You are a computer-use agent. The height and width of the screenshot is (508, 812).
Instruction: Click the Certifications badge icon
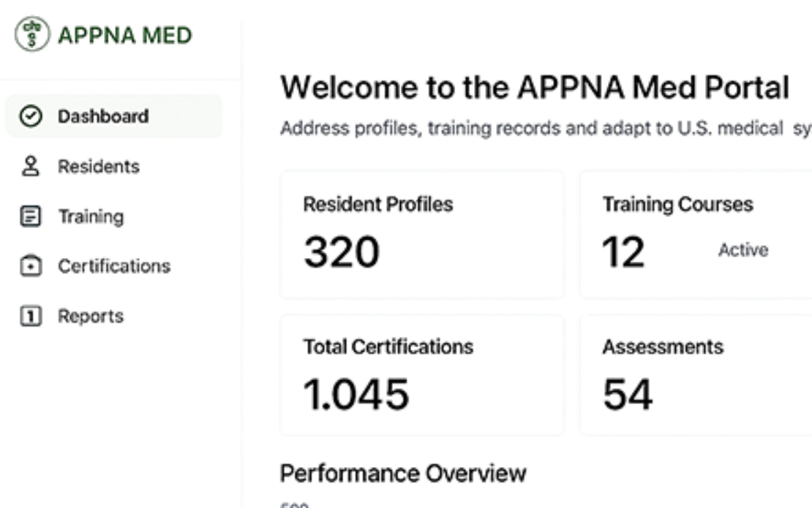[x=31, y=266]
